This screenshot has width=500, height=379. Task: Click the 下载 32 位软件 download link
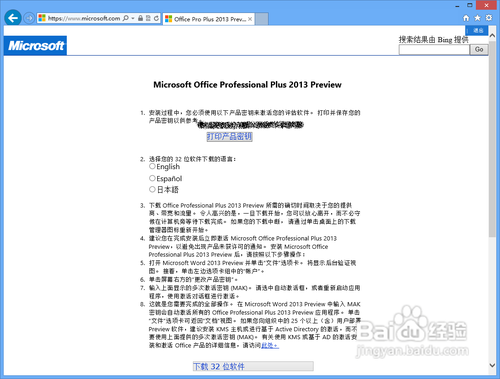coord(219,366)
